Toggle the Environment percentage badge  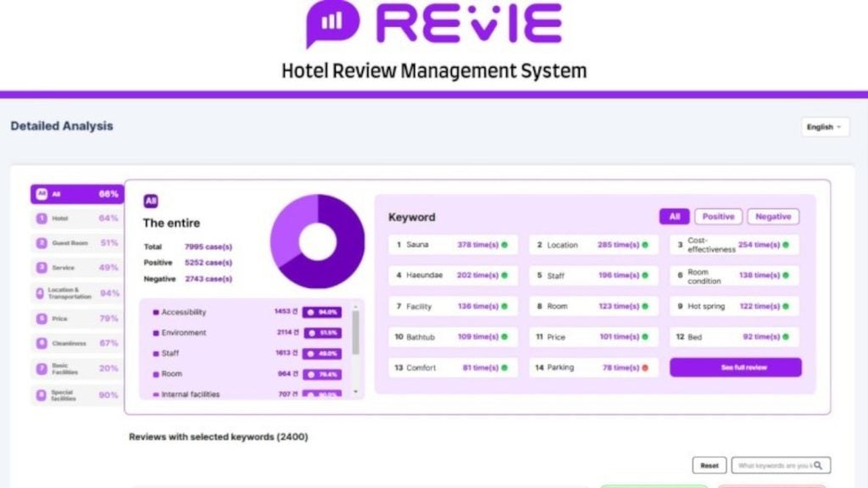pyautogui.click(x=322, y=333)
